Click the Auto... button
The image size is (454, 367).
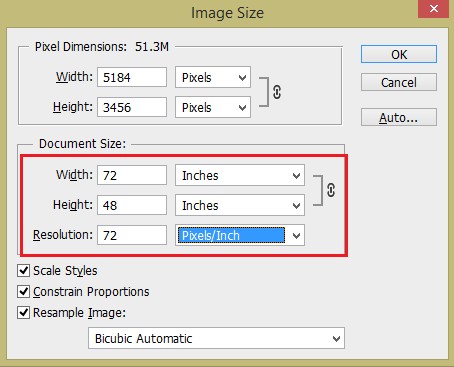click(x=399, y=117)
